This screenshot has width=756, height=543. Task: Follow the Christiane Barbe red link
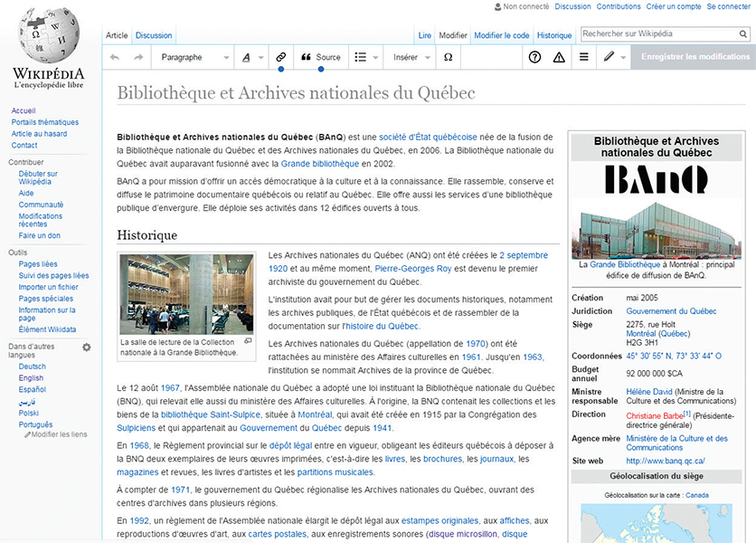[655, 415]
